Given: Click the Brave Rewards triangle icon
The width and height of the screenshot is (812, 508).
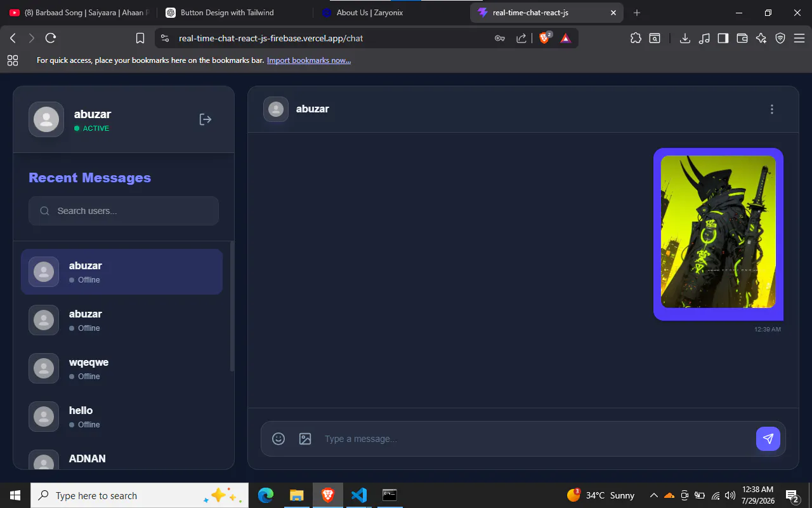Looking at the screenshot, I should 566,38.
